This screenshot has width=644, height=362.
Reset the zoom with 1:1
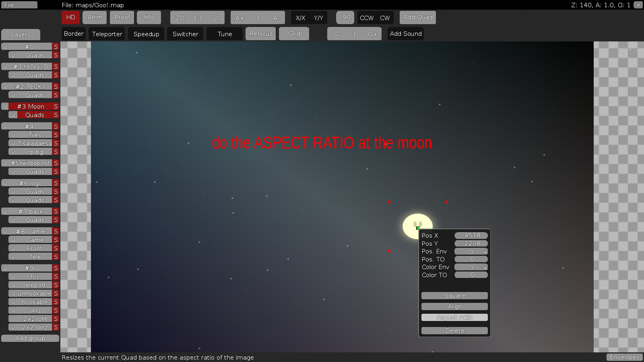click(x=198, y=18)
